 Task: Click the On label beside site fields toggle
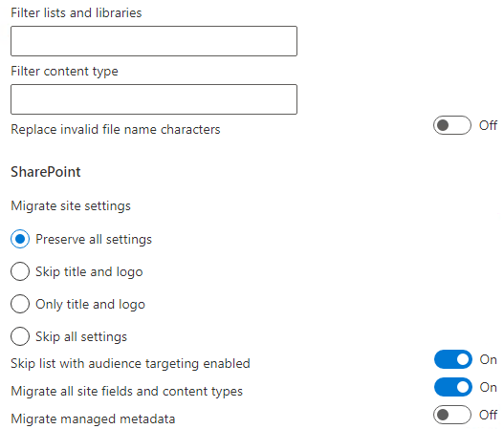(x=488, y=387)
